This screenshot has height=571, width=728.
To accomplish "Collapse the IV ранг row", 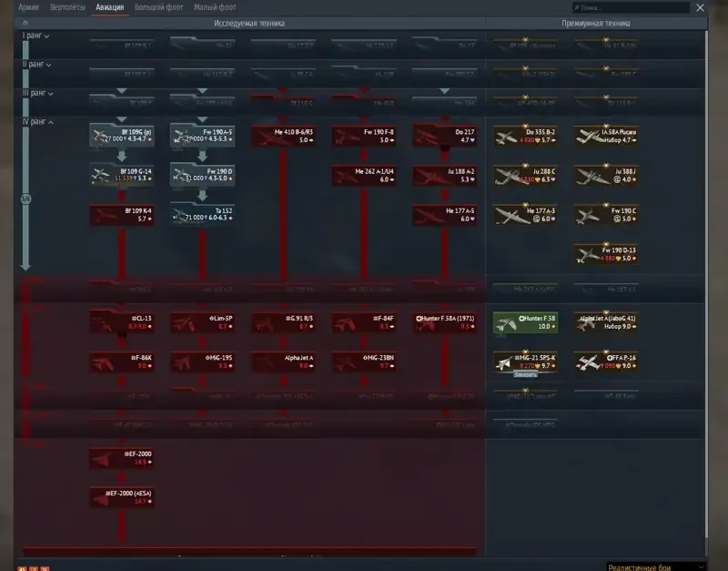I will tap(37, 122).
